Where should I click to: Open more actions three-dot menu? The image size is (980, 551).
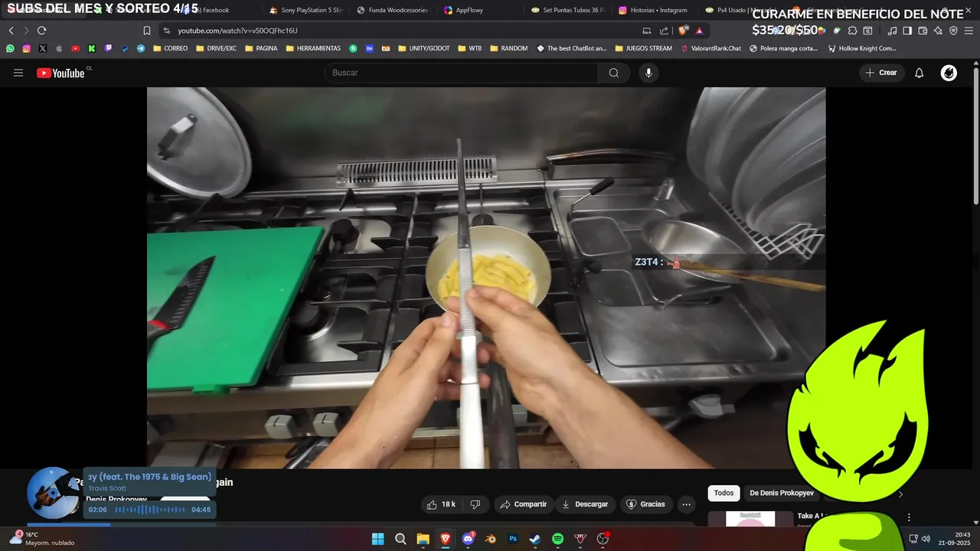tap(686, 504)
